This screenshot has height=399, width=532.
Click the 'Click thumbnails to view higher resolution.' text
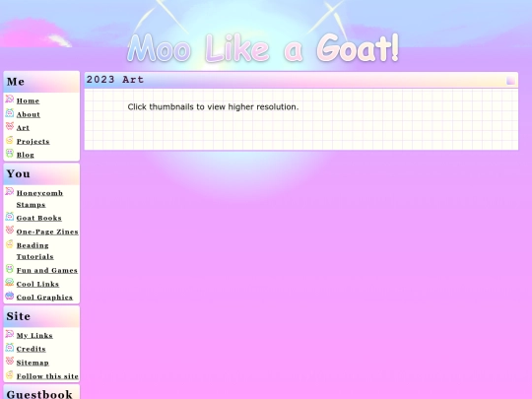click(x=213, y=106)
